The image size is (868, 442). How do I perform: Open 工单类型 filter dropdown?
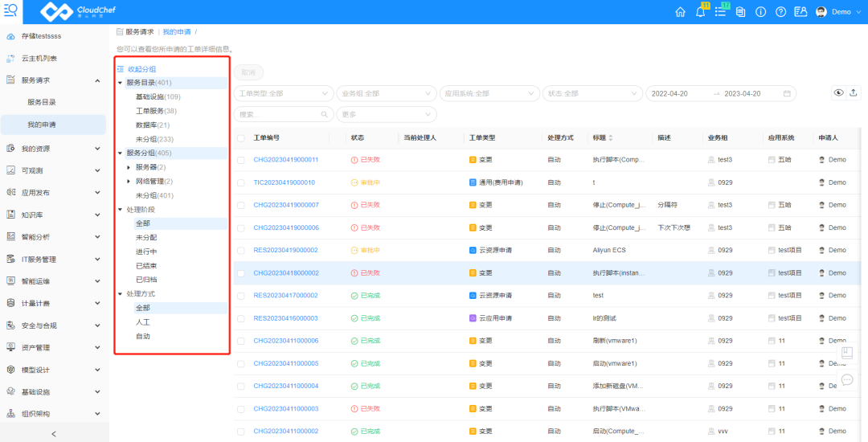pos(284,93)
